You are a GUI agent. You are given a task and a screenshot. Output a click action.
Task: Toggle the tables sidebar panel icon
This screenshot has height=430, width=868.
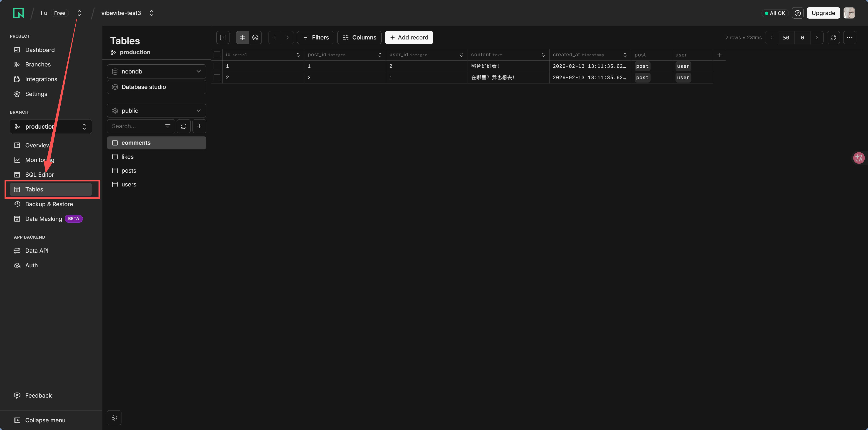click(223, 37)
